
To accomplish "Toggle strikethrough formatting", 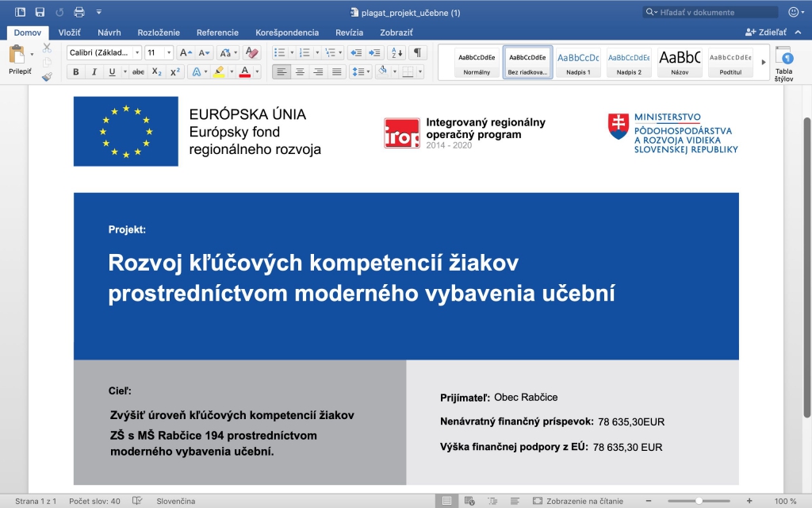I will [138, 71].
